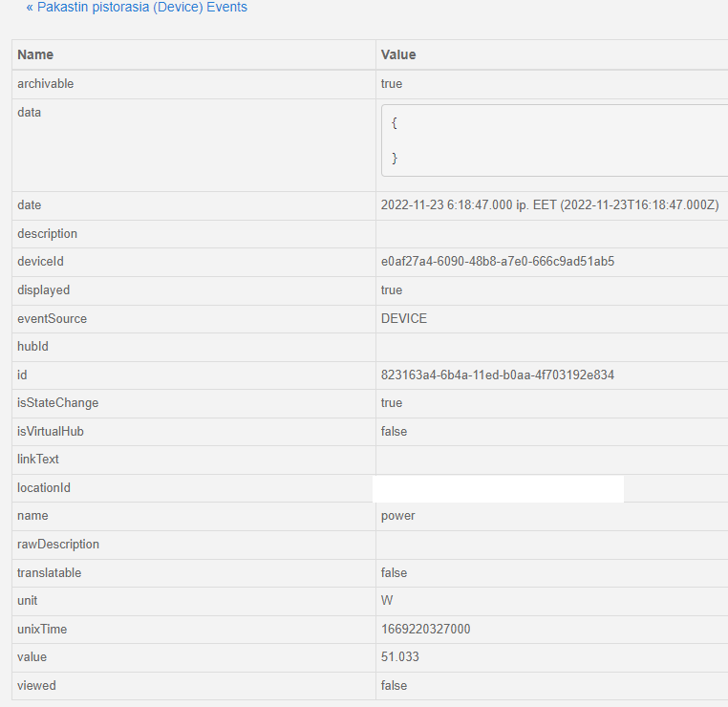Click the displayed value true
Image resolution: width=728 pixels, height=707 pixels.
(392, 290)
